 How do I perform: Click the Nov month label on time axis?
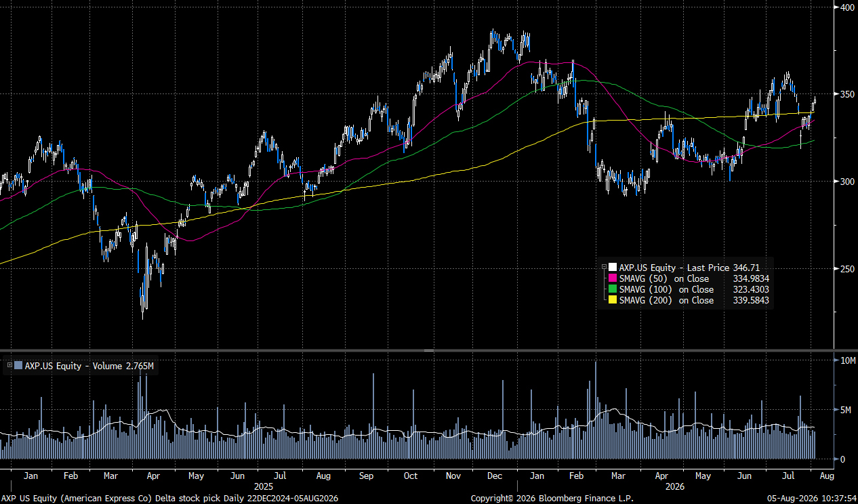[453, 476]
